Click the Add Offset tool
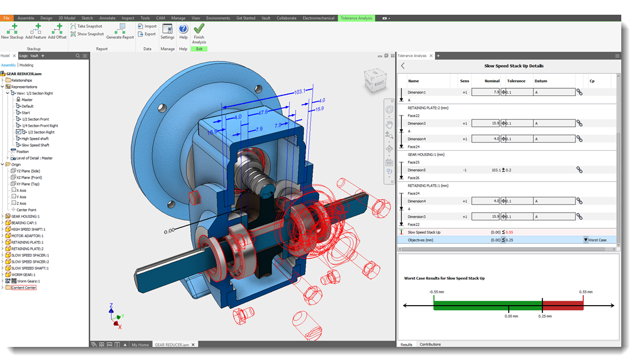 (x=57, y=31)
